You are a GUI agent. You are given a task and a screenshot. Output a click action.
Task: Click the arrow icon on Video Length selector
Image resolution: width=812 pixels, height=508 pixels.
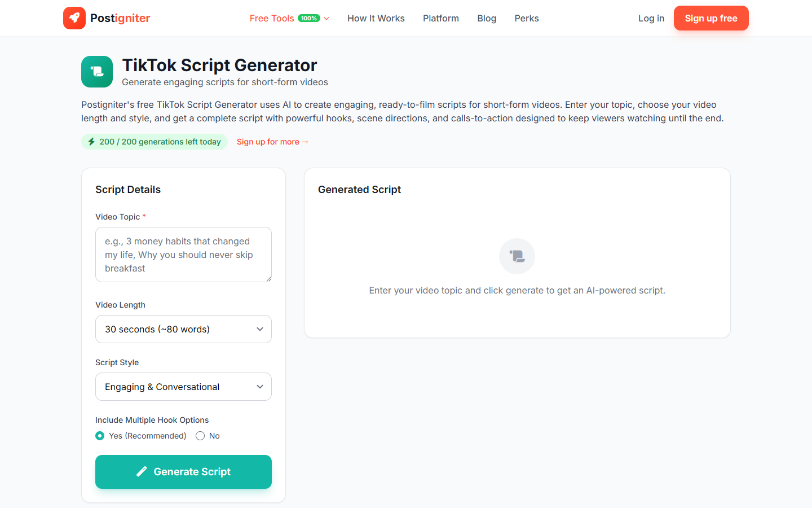[x=260, y=329]
